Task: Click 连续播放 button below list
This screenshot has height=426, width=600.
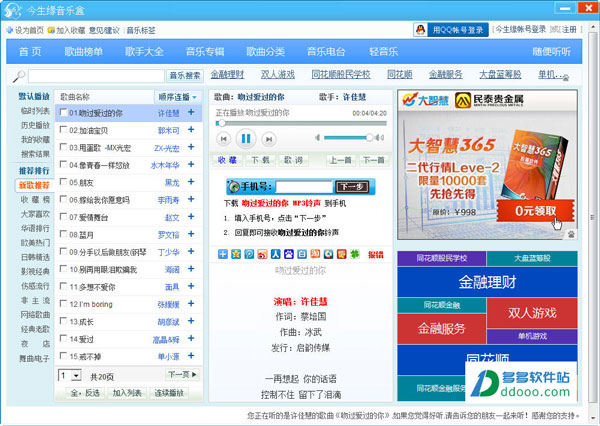Action: point(169,393)
